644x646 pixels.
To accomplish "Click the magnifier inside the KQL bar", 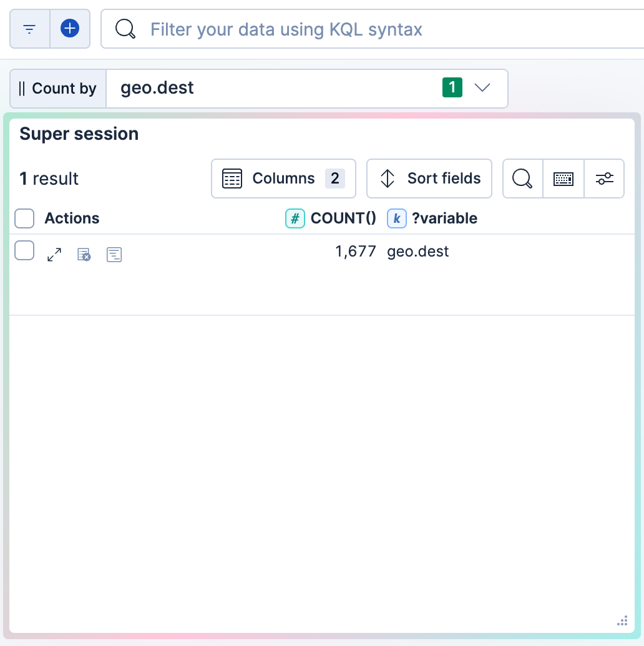I will [125, 29].
